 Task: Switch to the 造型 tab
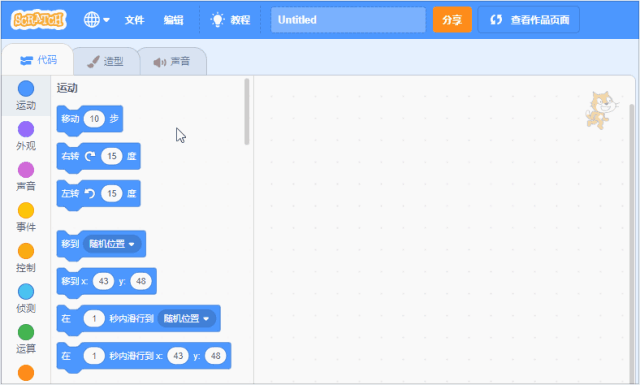[x=106, y=62]
